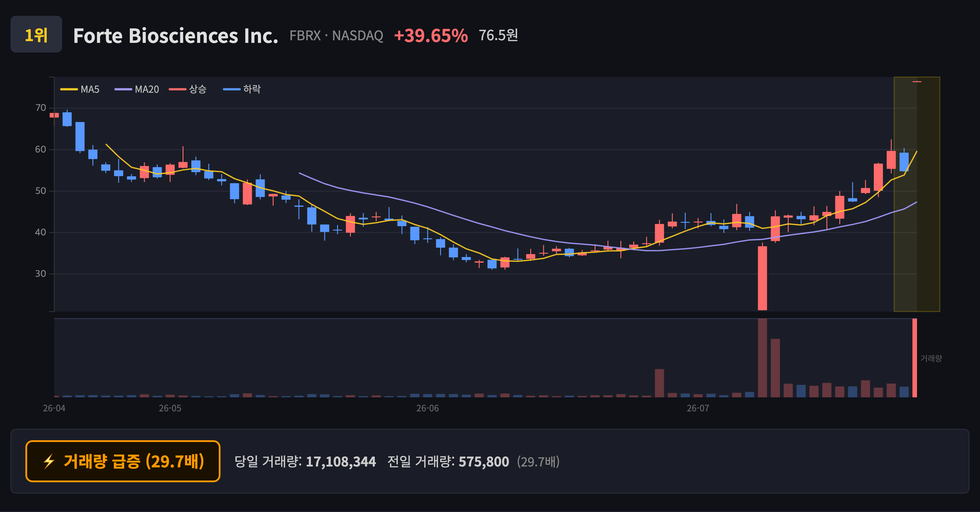Click the 26-05 date axis label
This screenshot has width=980, height=512.
(x=170, y=408)
